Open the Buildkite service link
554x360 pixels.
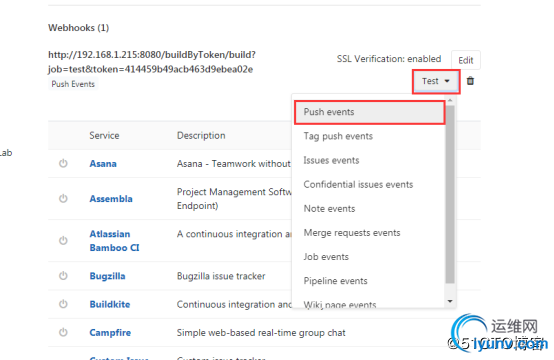(110, 304)
